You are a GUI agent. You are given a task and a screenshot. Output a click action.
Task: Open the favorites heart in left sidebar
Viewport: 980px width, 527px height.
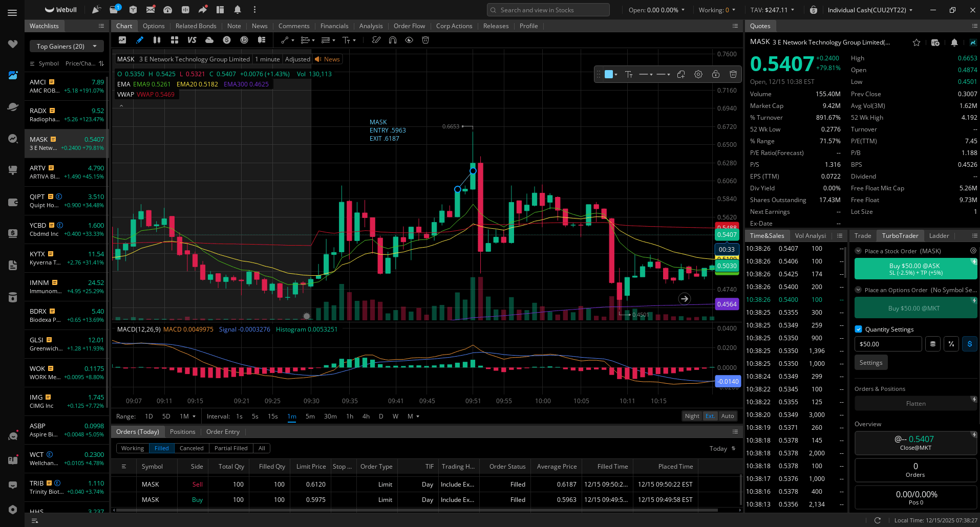tap(13, 44)
